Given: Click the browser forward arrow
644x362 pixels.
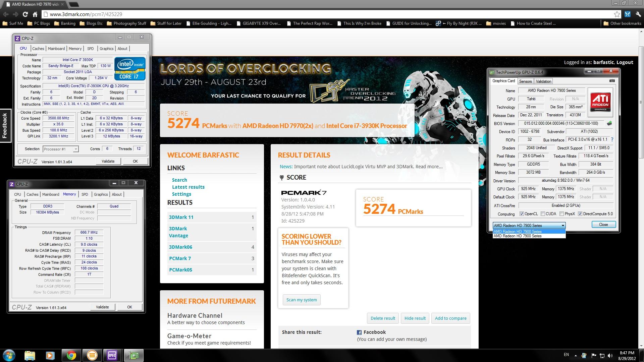Looking at the screenshot, I should pyautogui.click(x=15, y=14).
